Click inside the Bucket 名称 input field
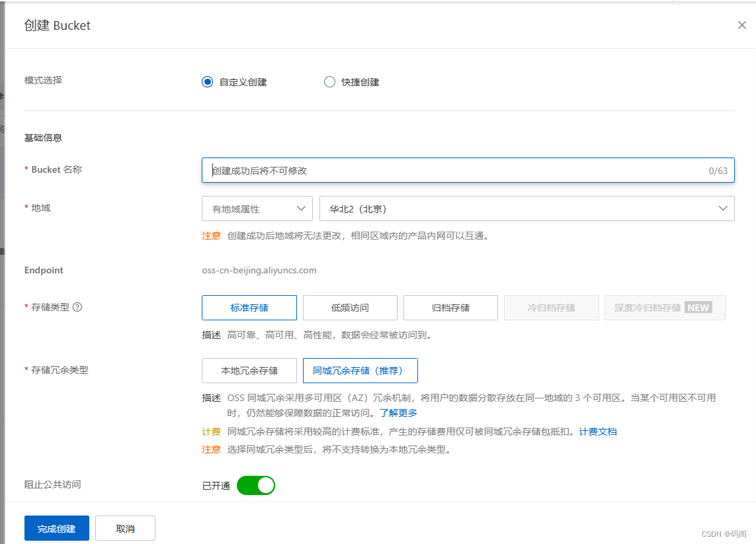 point(463,170)
